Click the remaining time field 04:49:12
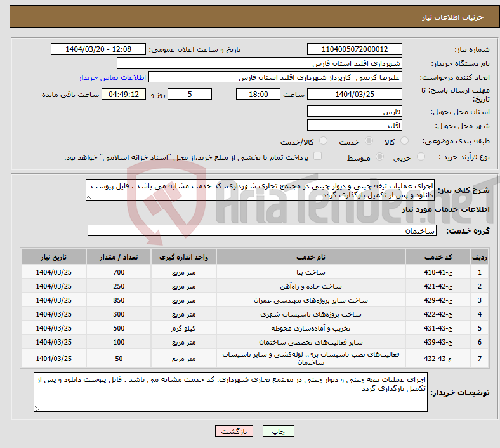This screenshot has width=500, height=448. point(124,94)
